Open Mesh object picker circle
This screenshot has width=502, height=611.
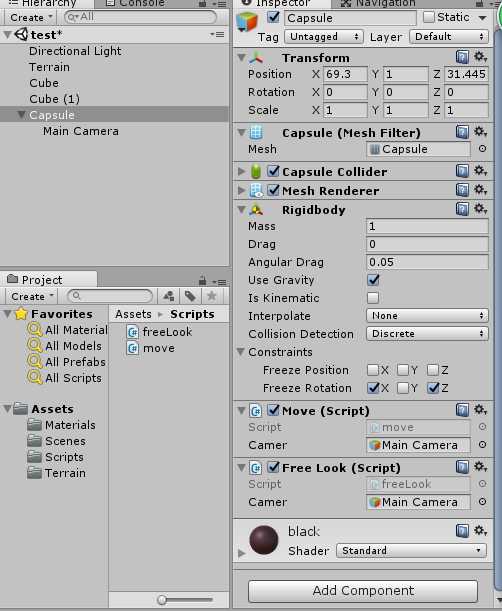(x=482, y=148)
